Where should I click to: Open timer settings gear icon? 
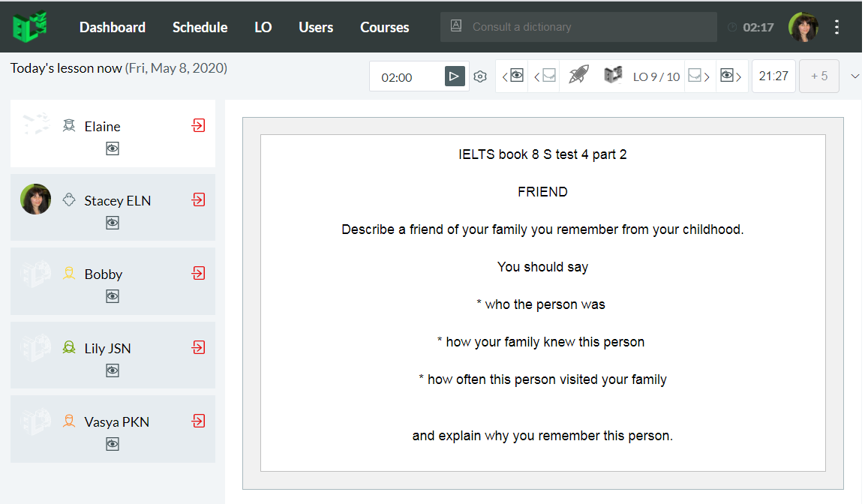[480, 76]
